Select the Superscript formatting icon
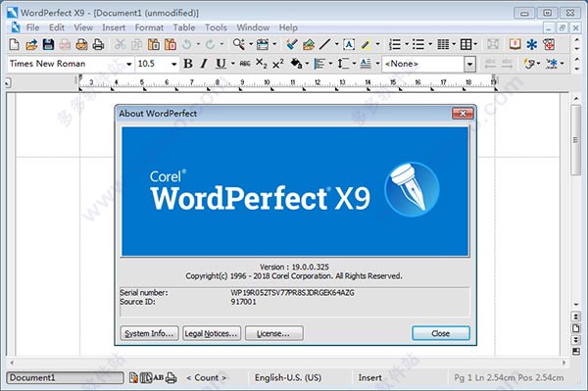This screenshot has width=588, height=391. click(278, 64)
